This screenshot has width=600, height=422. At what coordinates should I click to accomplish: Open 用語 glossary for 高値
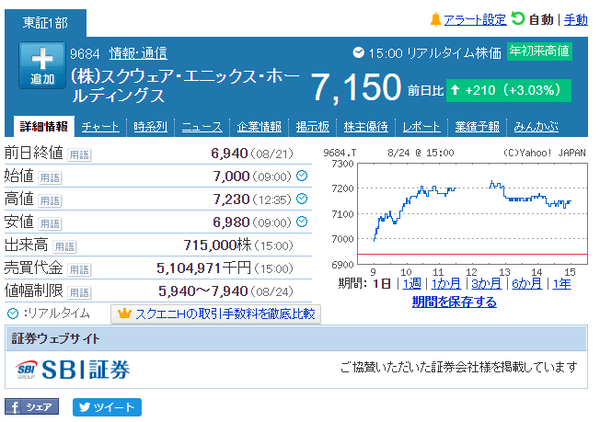click(50, 201)
